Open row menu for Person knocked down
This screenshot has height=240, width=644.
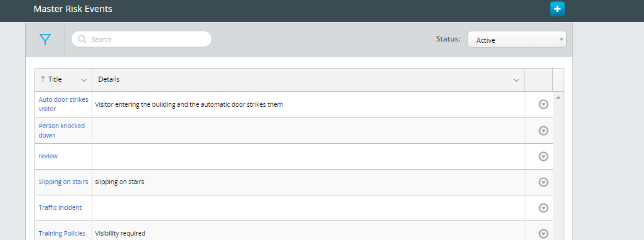point(544,131)
